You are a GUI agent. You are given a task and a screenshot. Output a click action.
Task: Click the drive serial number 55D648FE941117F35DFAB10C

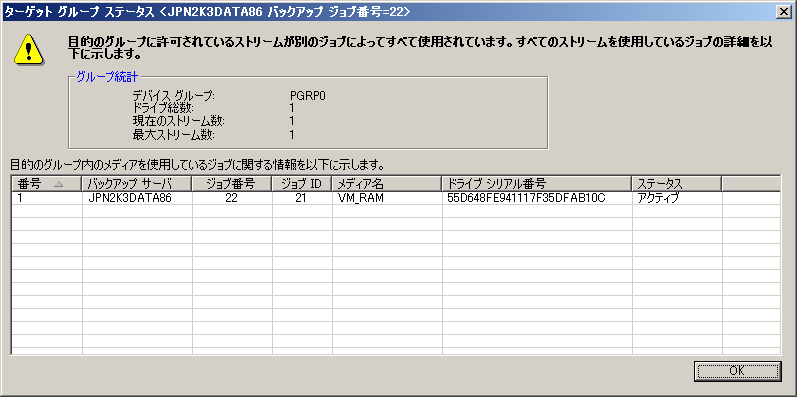click(527, 198)
